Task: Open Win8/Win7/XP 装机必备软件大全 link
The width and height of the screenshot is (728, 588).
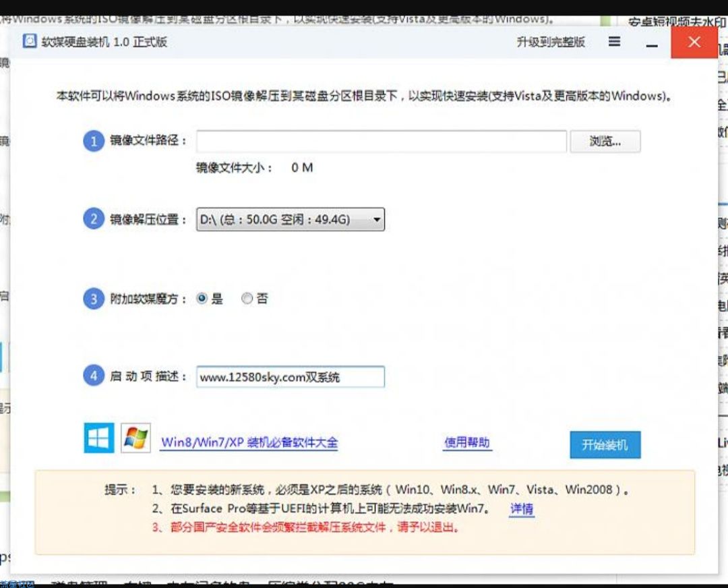Action: pyautogui.click(x=249, y=442)
